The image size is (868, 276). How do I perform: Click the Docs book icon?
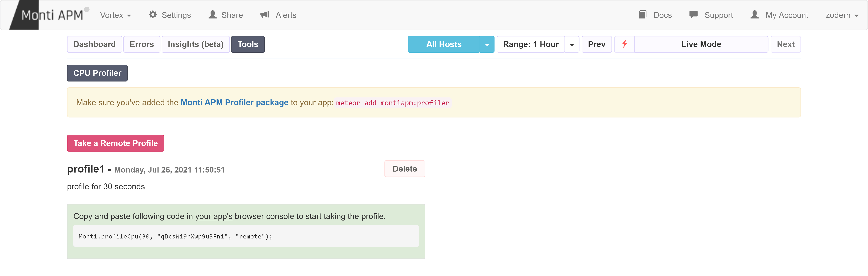coord(643,15)
